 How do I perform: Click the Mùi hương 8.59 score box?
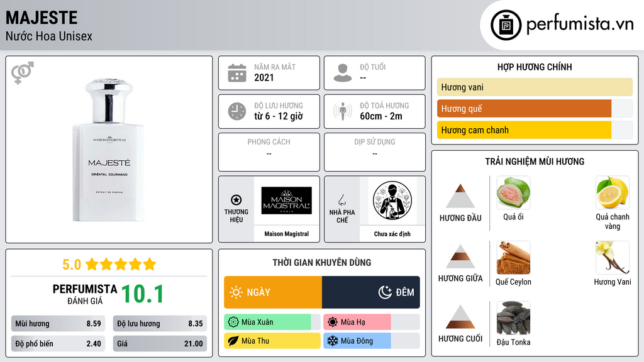(58, 324)
